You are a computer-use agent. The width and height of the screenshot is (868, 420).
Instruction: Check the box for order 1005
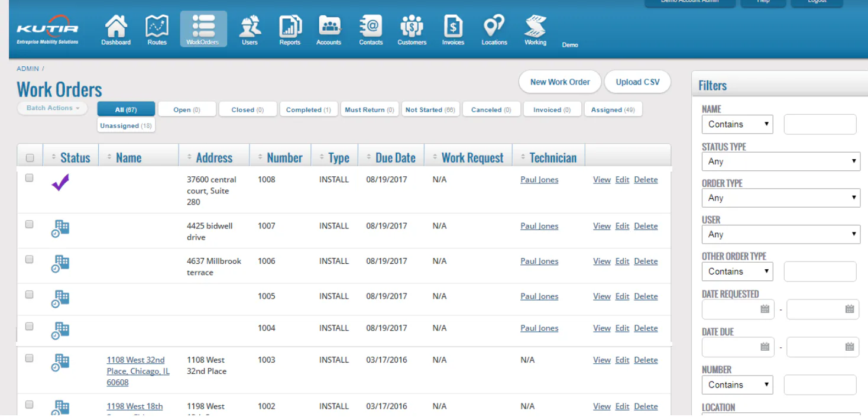(x=29, y=294)
